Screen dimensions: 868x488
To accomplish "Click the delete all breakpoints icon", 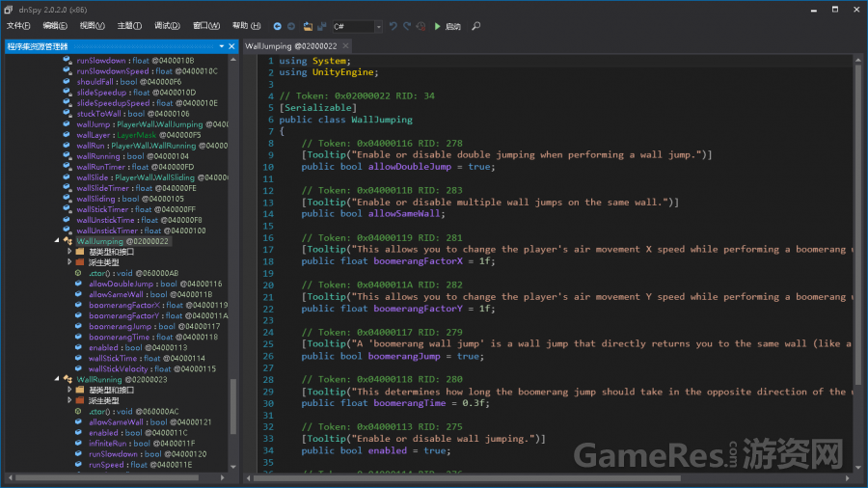I will 421,26.
